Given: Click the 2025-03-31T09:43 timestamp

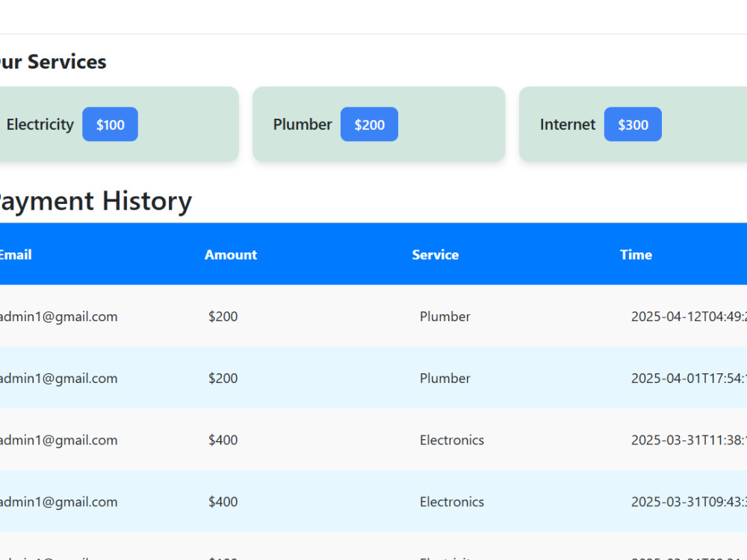Looking at the screenshot, I should (689, 502).
